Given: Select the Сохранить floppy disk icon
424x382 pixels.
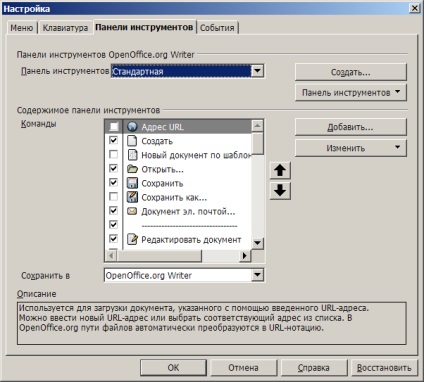Looking at the screenshot, I should [x=132, y=183].
